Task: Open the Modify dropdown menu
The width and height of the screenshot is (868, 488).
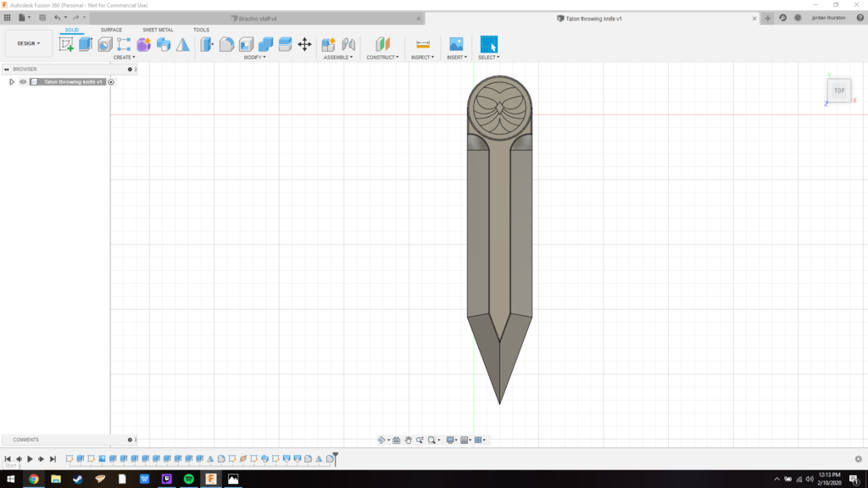Action: point(254,58)
